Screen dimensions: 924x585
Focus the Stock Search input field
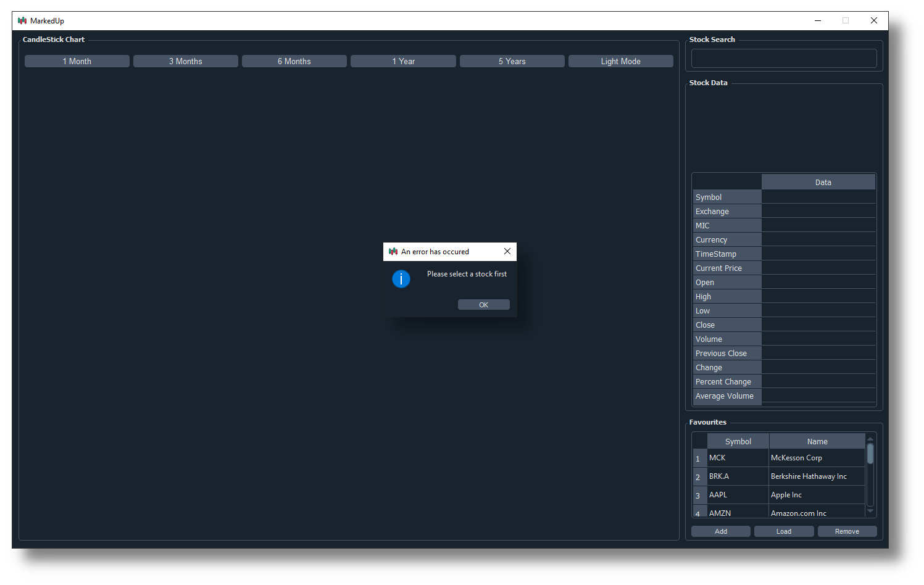click(x=784, y=59)
